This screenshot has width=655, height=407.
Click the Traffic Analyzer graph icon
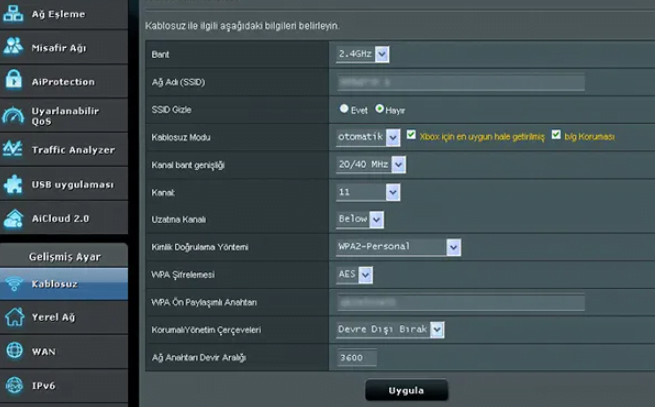[14, 150]
